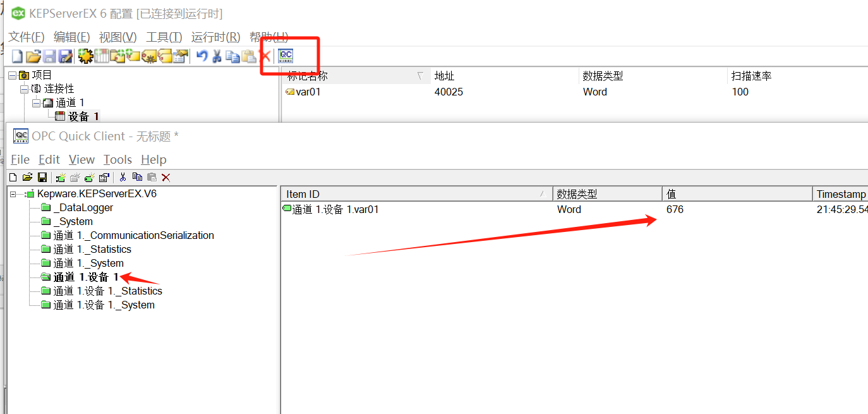Select 通道 1._CommunicationSerialization group
This screenshot has height=414, width=868.
click(x=134, y=235)
